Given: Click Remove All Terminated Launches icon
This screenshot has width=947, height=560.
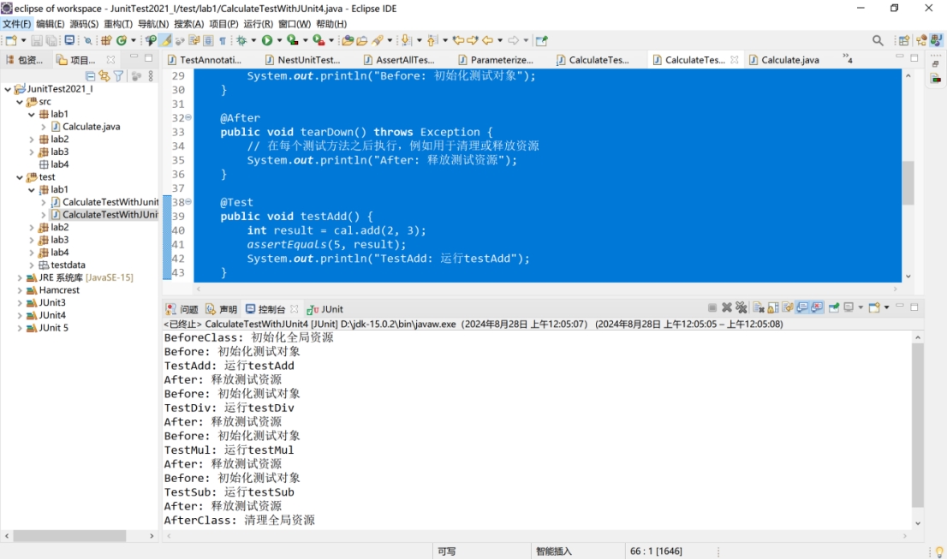Looking at the screenshot, I should tap(741, 308).
